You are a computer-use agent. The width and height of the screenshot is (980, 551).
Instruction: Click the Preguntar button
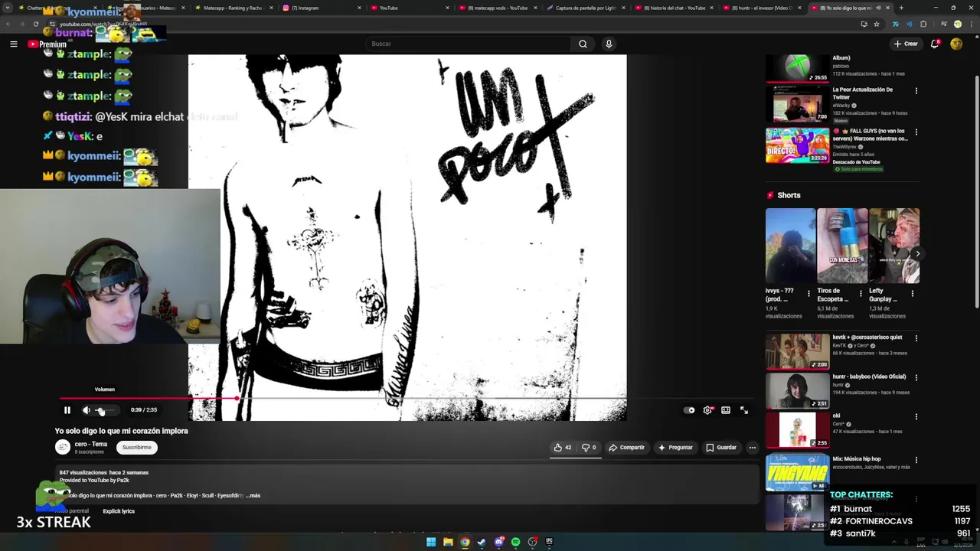[675, 448]
